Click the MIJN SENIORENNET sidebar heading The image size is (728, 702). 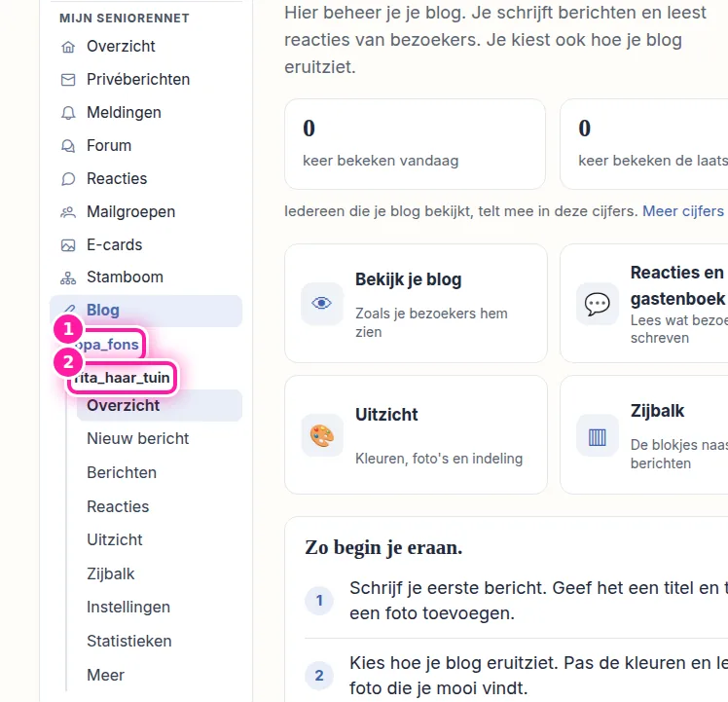[125, 18]
